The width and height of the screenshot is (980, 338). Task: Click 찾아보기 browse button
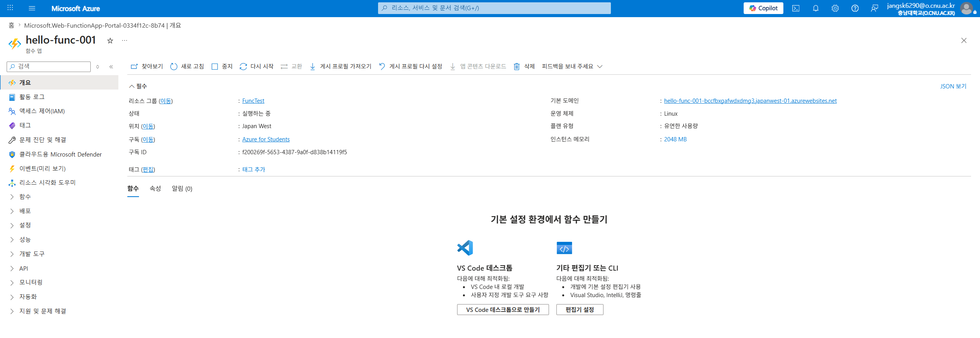click(147, 67)
